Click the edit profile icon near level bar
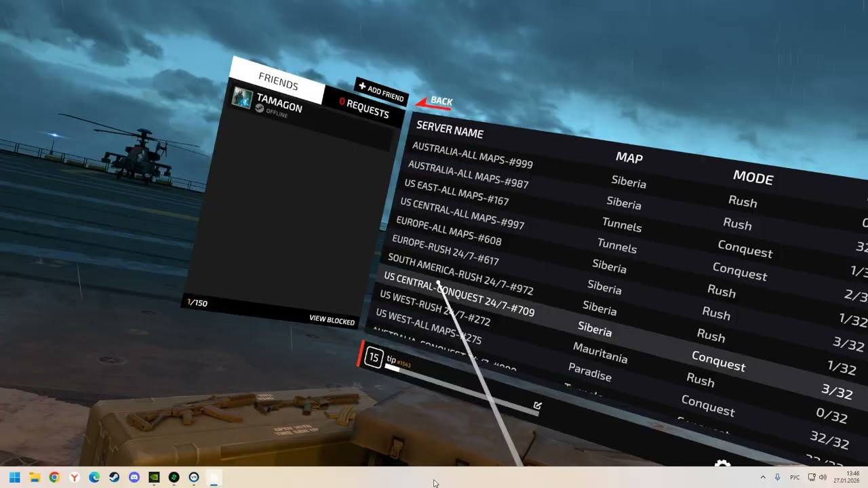 click(x=538, y=405)
